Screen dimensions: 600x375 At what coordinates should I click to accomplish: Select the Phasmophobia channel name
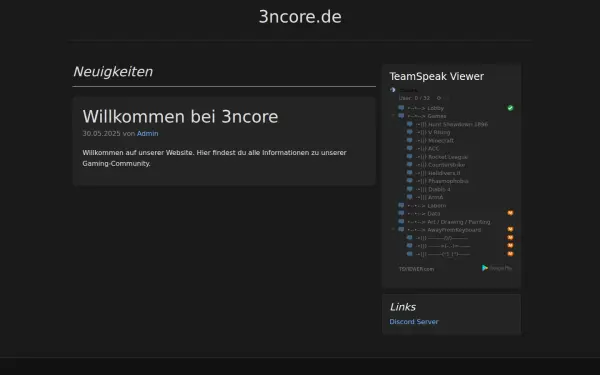pyautogui.click(x=448, y=181)
